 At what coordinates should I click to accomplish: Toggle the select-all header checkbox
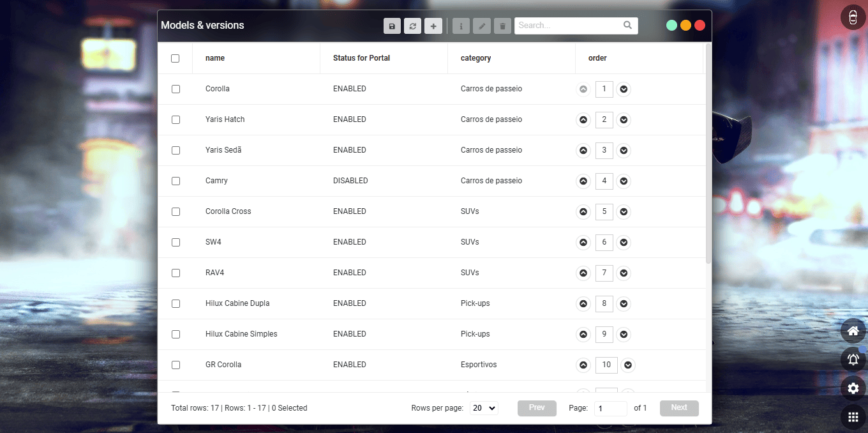(176, 59)
